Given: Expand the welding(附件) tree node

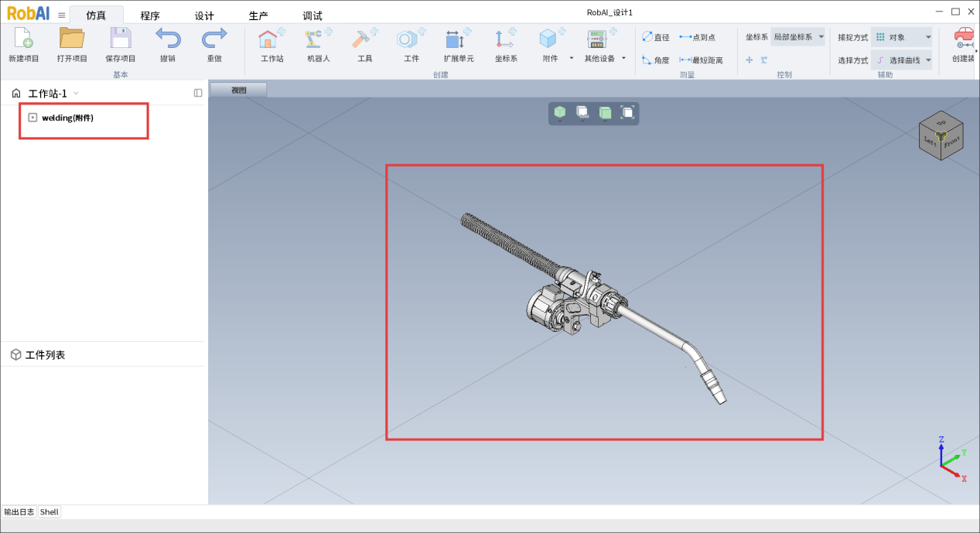Looking at the screenshot, I should (32, 118).
